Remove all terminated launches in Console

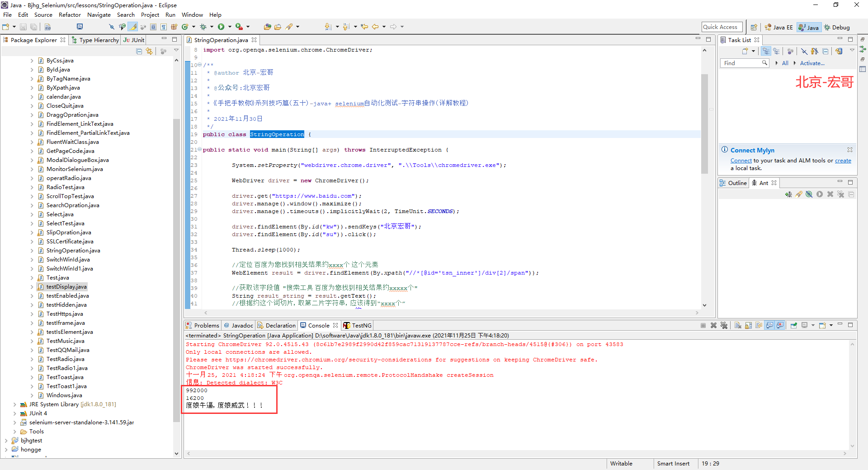coord(724,325)
